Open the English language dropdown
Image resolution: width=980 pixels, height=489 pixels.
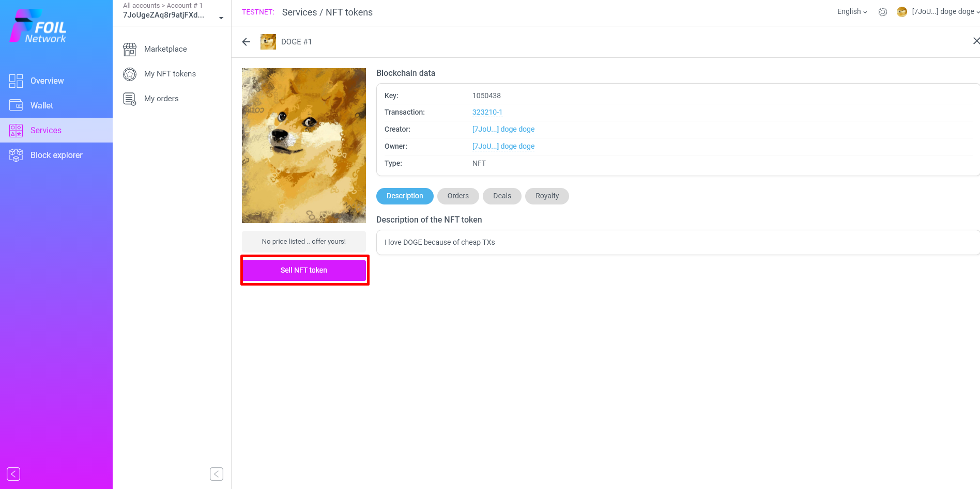[x=852, y=12]
